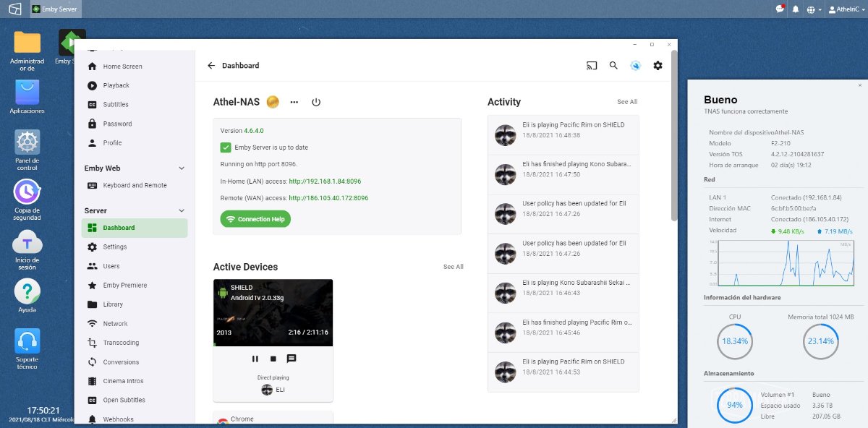
Task: Click the Emby dashboard vertical scrollbar
Action: click(x=674, y=136)
